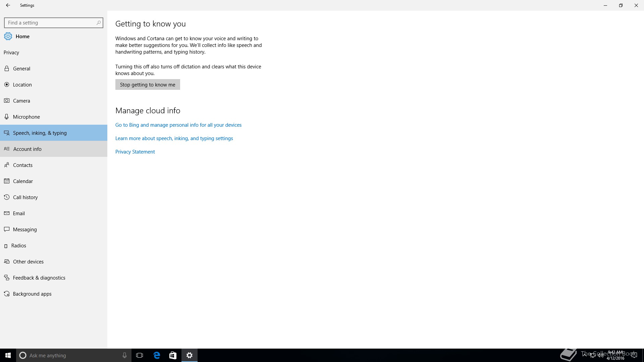The height and width of the screenshot is (362, 644).
Task: Open Calendar privacy via its grid icon
Action: click(6, 181)
